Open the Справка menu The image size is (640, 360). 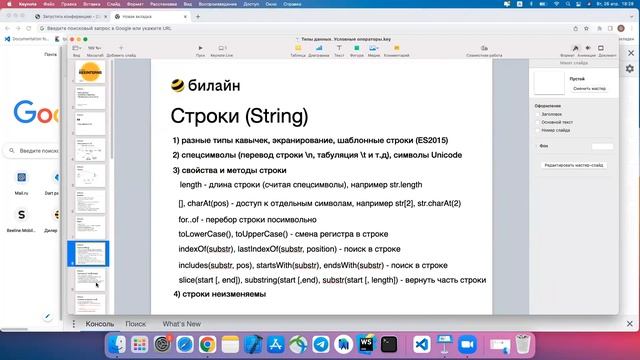(292, 4)
